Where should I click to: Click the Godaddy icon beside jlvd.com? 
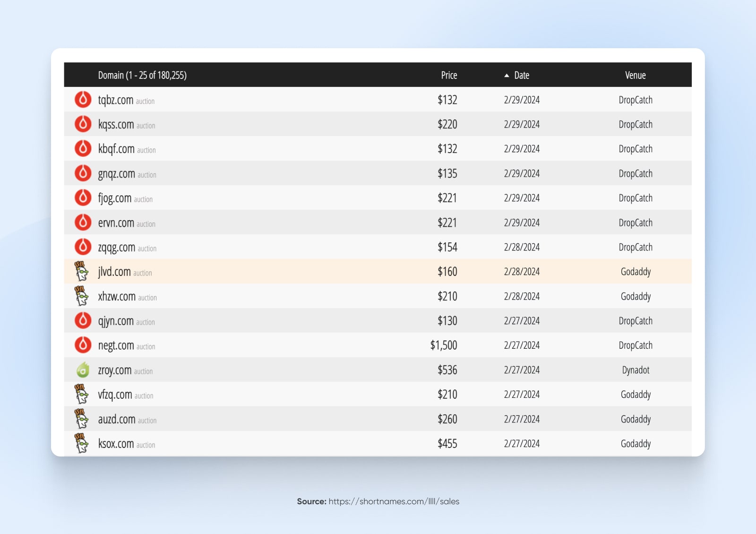(x=83, y=272)
